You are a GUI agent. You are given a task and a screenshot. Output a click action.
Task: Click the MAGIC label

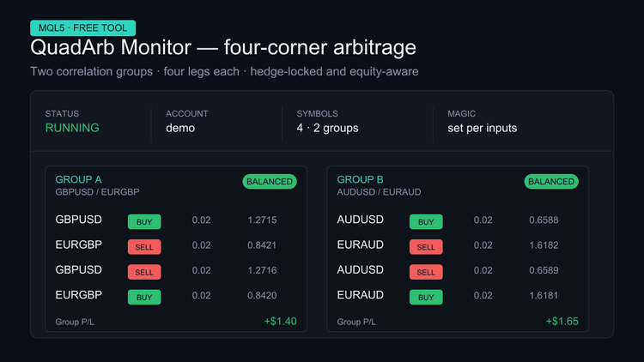[x=462, y=114]
